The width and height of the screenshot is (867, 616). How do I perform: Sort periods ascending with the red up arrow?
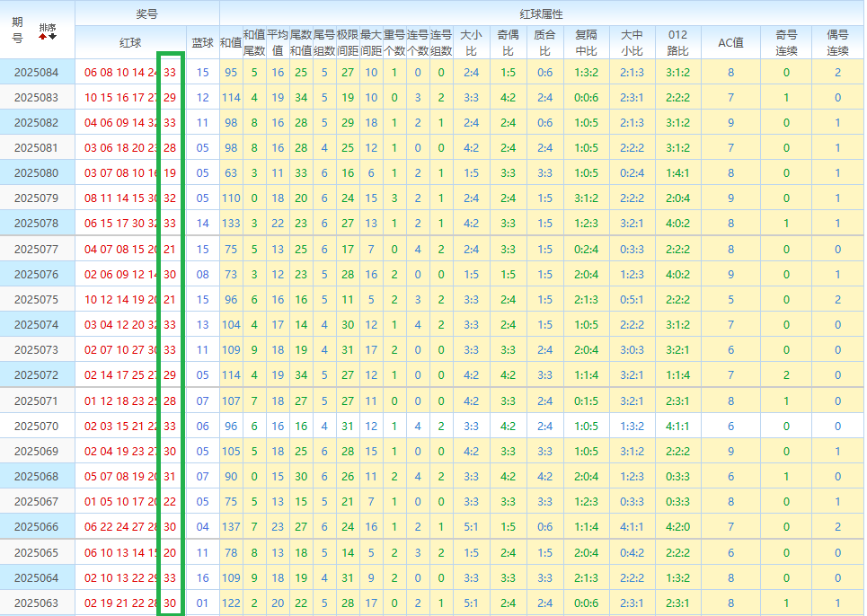42,37
